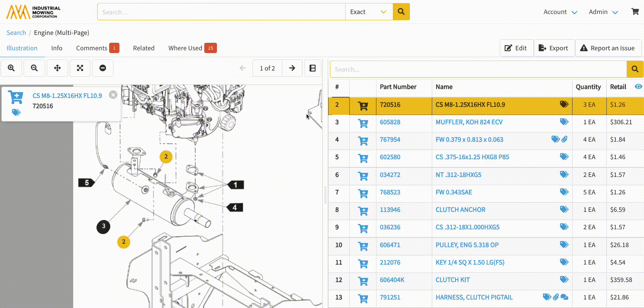Screen dimensions: 644x308
Task: Click the circle-minus reset button in toolbar
Action: coord(103,68)
